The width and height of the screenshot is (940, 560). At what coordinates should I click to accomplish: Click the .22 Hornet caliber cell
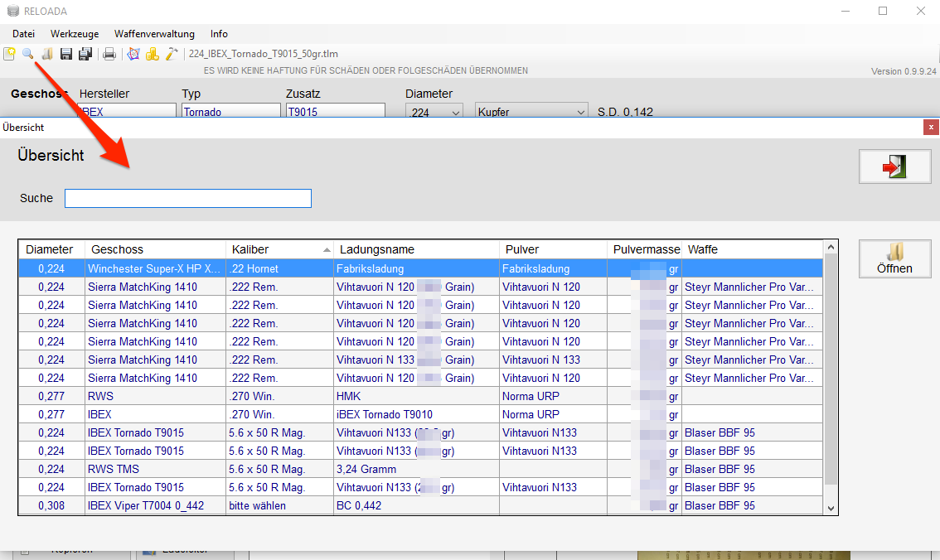[x=280, y=268]
